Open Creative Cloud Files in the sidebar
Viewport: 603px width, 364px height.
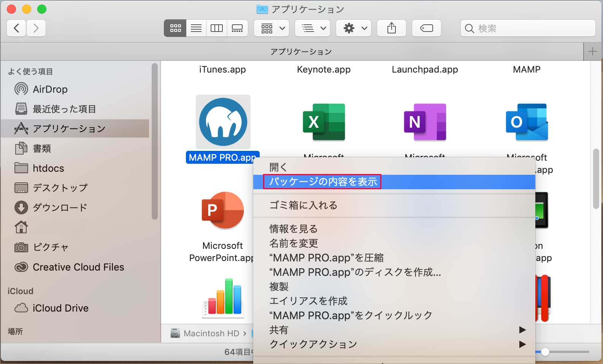tap(75, 267)
